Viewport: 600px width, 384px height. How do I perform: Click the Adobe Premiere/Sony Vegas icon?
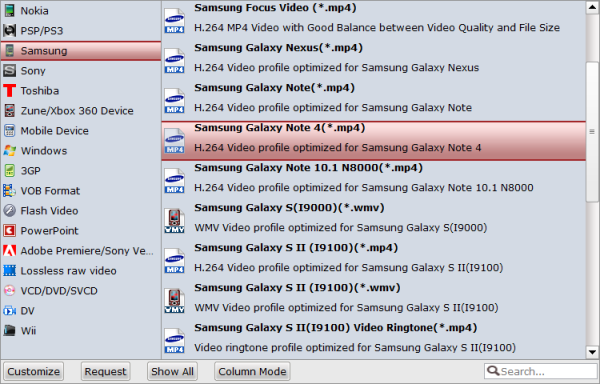[x=10, y=251]
